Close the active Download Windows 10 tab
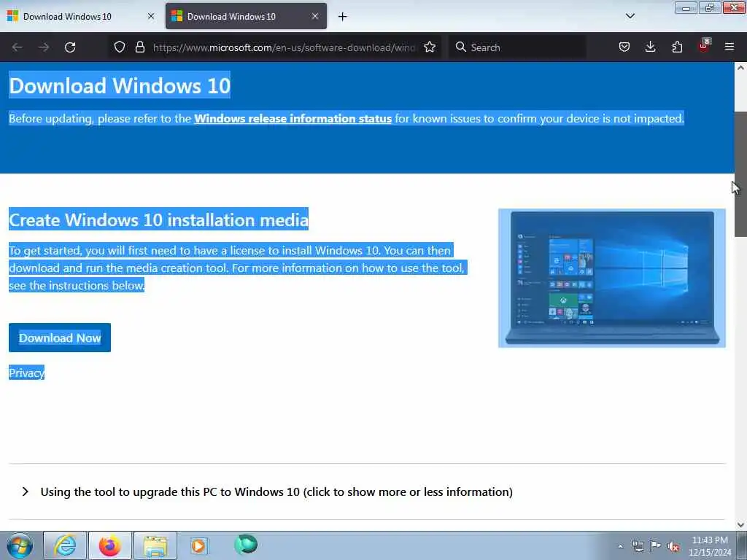This screenshot has height=560, width=747. (315, 16)
